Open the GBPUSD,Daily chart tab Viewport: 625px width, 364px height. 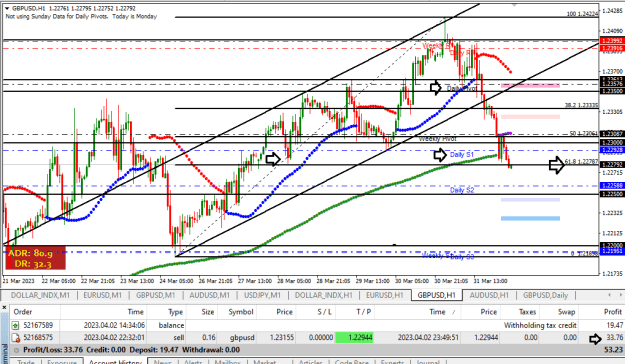545,295
